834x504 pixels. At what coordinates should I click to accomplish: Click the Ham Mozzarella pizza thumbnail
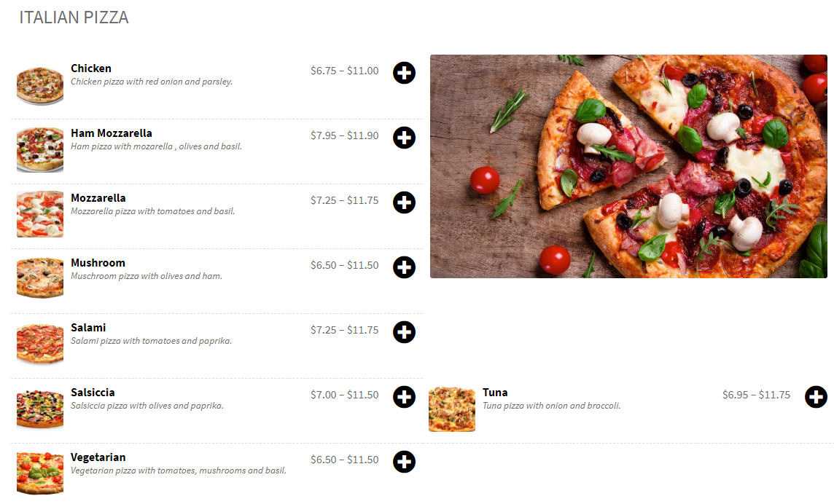click(40, 149)
